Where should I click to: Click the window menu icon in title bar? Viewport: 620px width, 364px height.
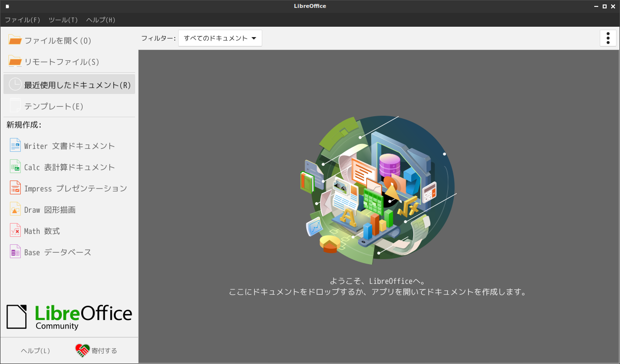coord(7,6)
